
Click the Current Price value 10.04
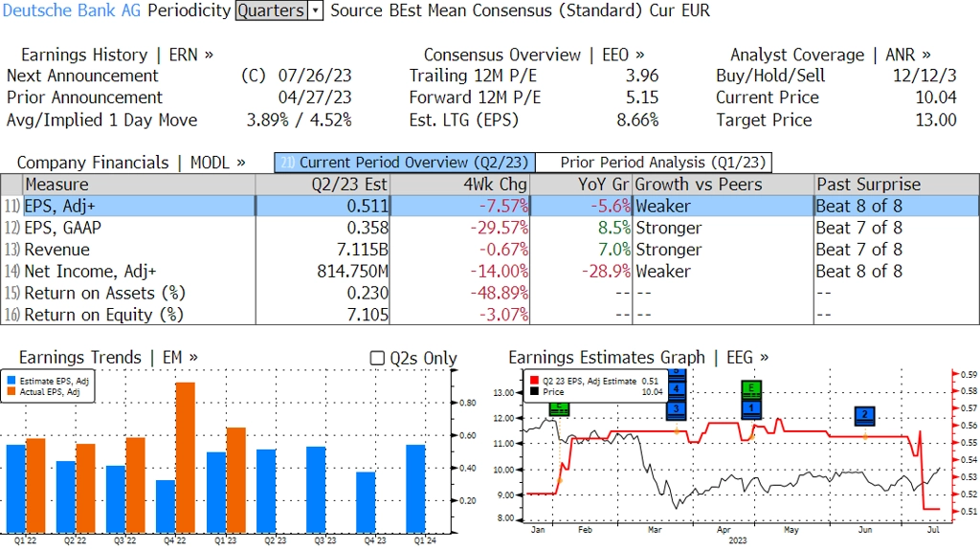tap(936, 98)
